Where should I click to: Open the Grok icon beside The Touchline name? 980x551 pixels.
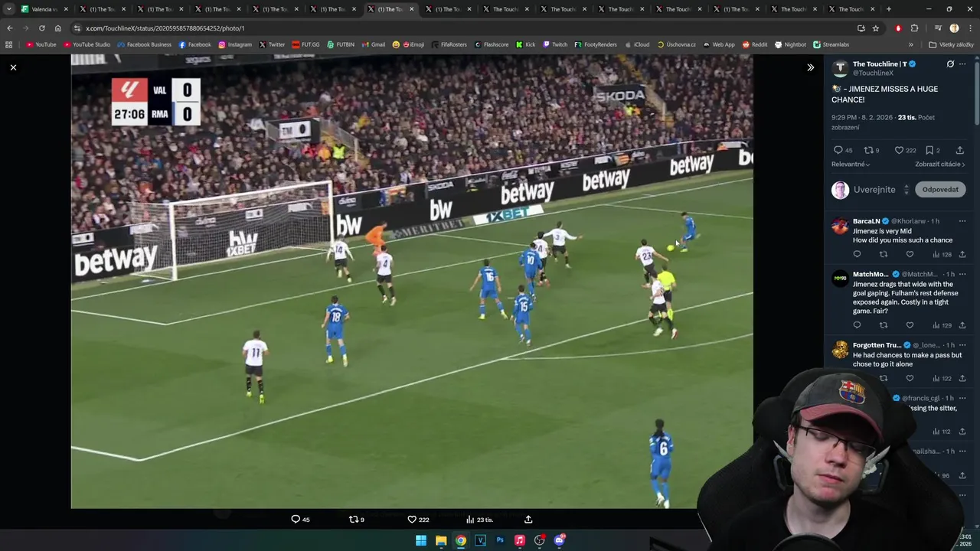pos(950,64)
